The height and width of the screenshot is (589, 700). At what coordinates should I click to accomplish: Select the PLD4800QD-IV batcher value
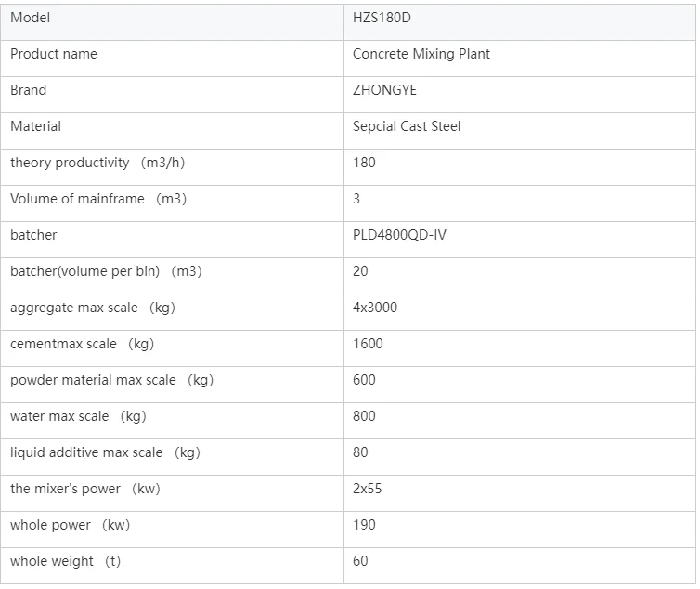point(399,235)
